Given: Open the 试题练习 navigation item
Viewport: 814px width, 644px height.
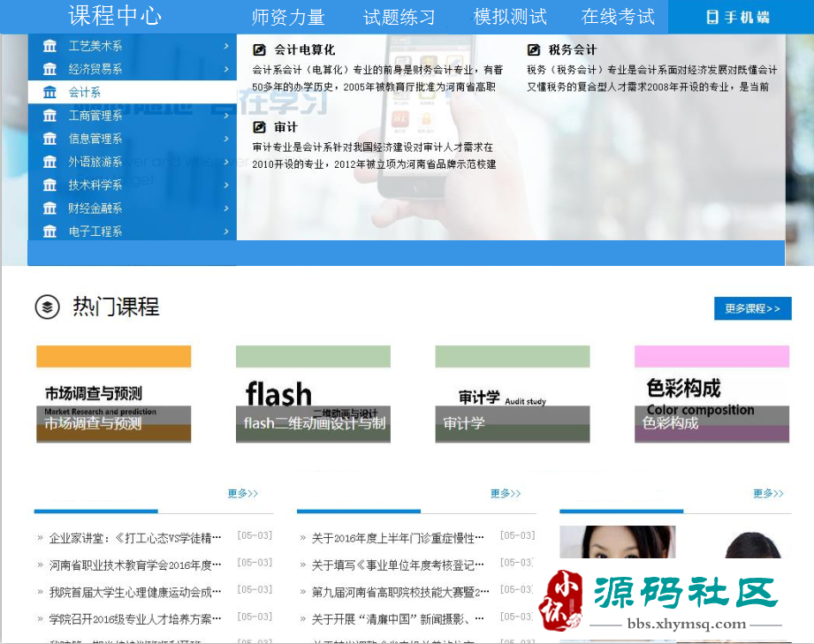Looking at the screenshot, I should (399, 17).
